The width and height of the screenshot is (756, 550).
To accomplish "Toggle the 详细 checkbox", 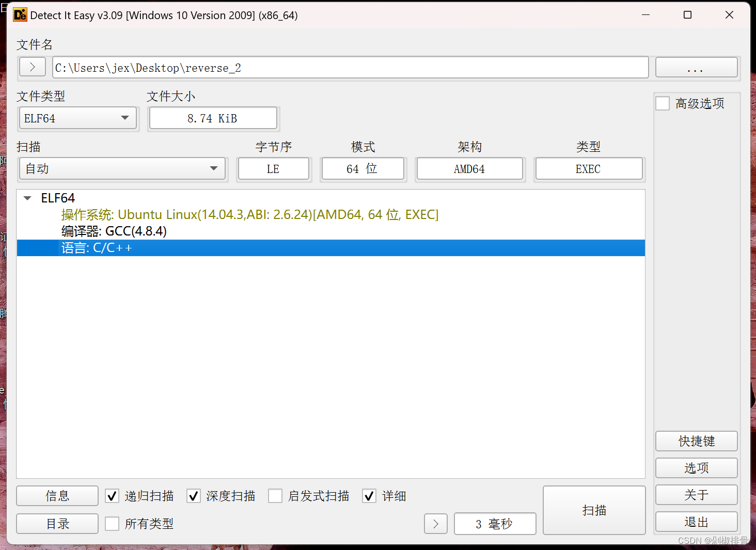I will tap(369, 496).
